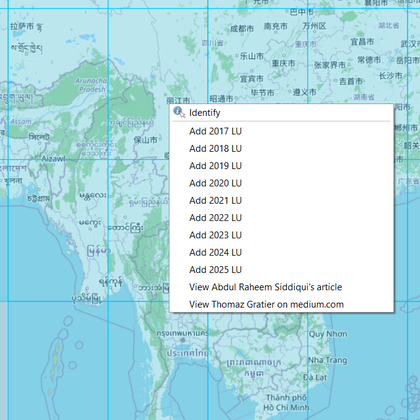Select Add 2022 LU item
The height and width of the screenshot is (420, 420).
(282, 218)
